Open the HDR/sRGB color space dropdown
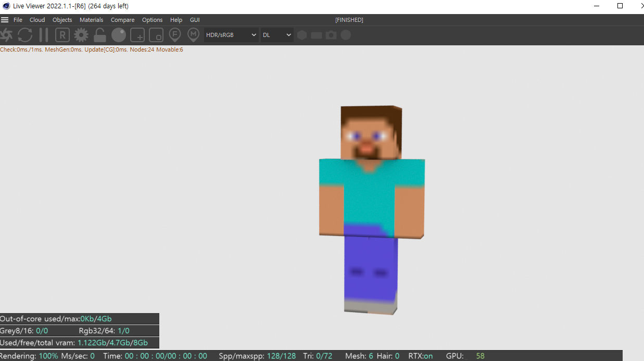 pyautogui.click(x=231, y=35)
